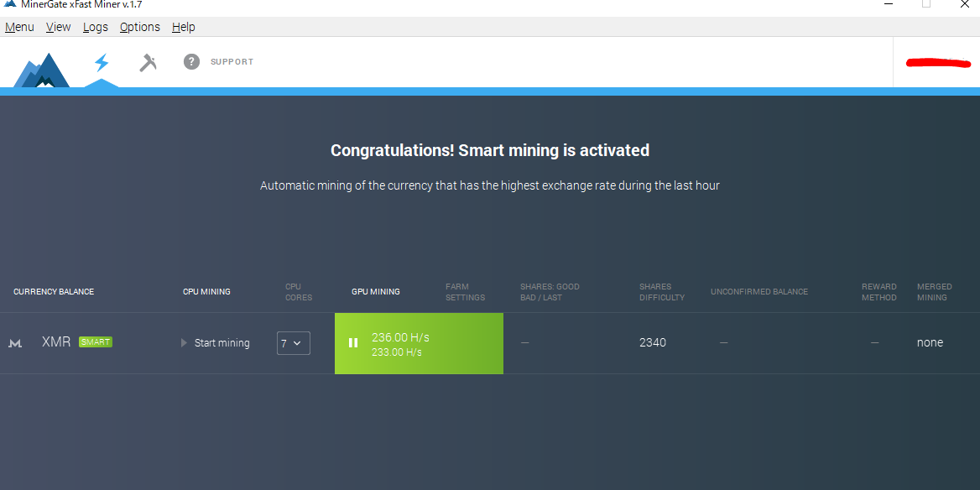Image resolution: width=980 pixels, height=490 pixels.
Task: Switch to the pickaxe Miner tab
Action: [x=148, y=62]
